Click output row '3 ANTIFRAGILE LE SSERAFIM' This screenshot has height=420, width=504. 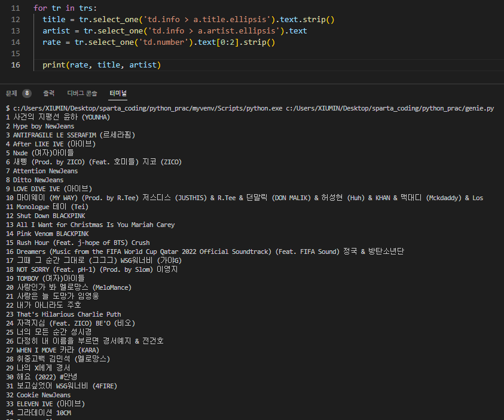(71, 135)
